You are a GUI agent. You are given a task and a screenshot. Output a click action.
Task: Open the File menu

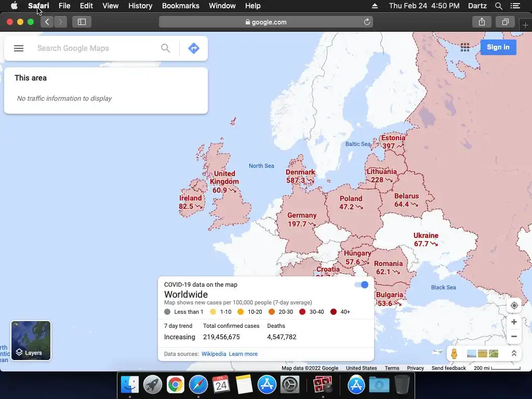point(64,6)
